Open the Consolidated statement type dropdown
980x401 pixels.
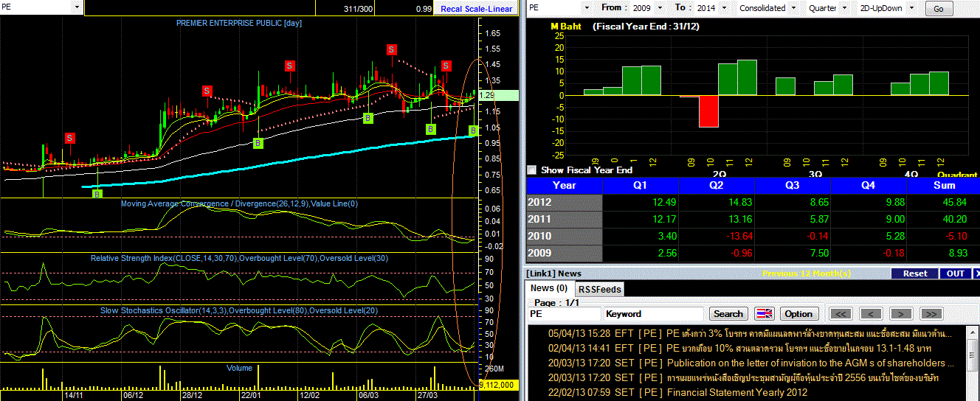[x=794, y=7]
